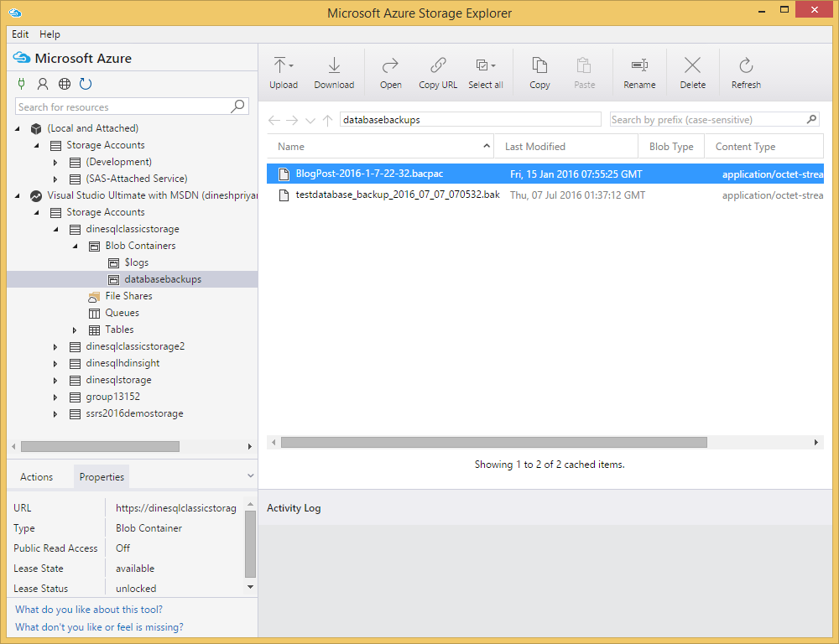Select the $logs blob container
The height and width of the screenshot is (644, 839).
point(136,262)
